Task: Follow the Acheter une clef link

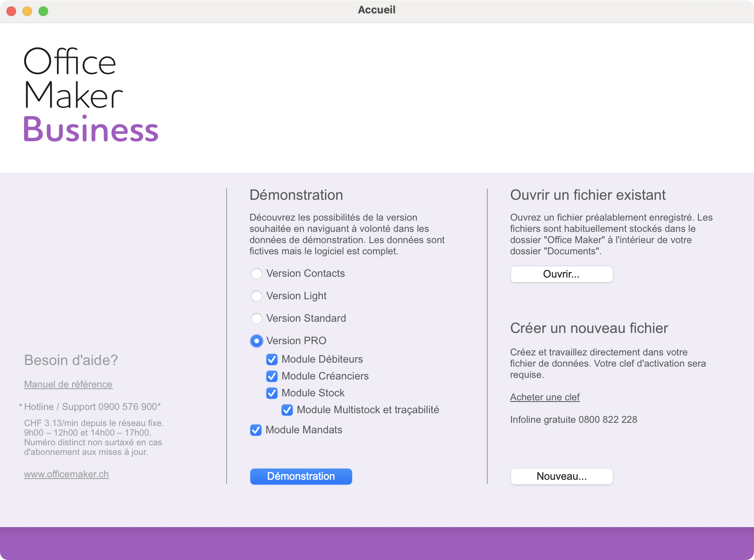Action: (545, 397)
